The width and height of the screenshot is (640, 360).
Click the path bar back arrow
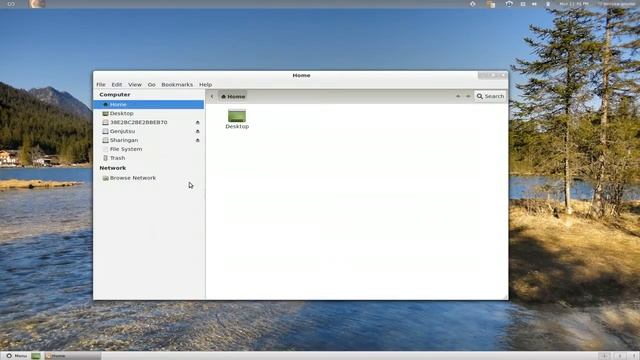[x=212, y=96]
